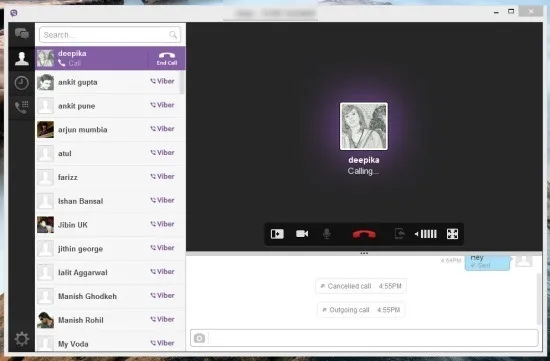Screen dimensions: 550x361
Task: Select contact Jibin UK
Action: (x=110, y=225)
